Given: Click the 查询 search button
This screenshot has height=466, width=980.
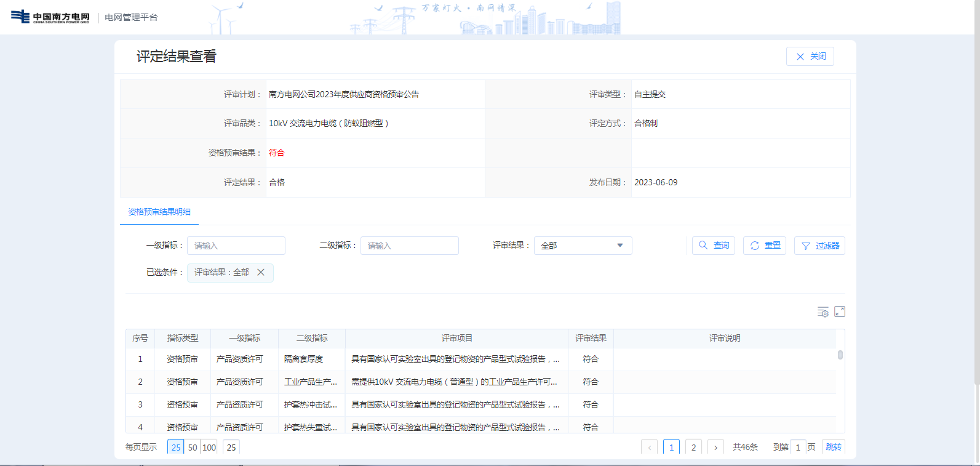Looking at the screenshot, I should pos(714,246).
